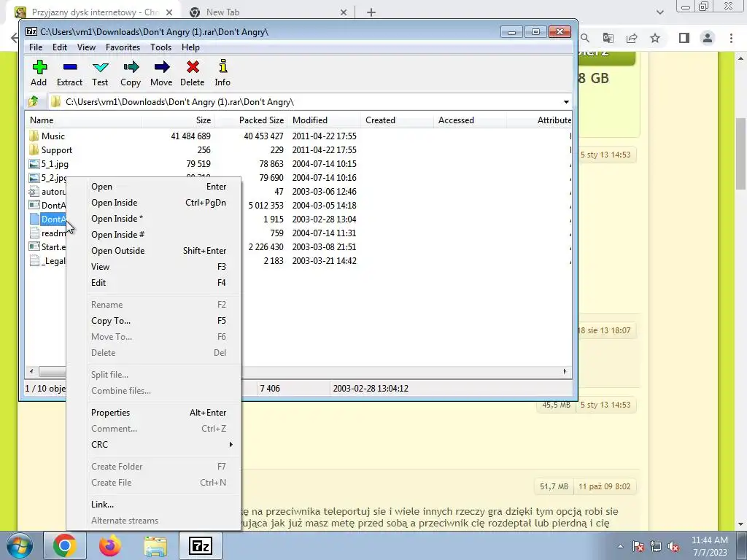Select context menu View entry
The image size is (747, 560).
[153, 267]
